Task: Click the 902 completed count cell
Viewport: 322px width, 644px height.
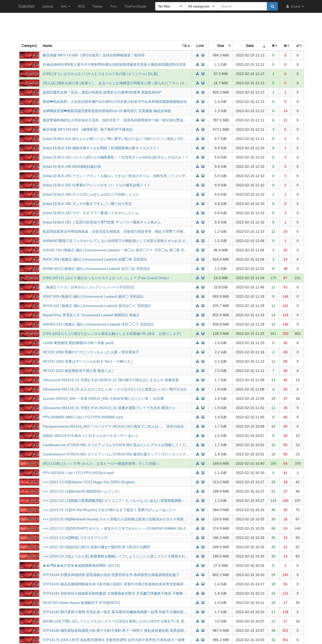Action: click(298, 334)
